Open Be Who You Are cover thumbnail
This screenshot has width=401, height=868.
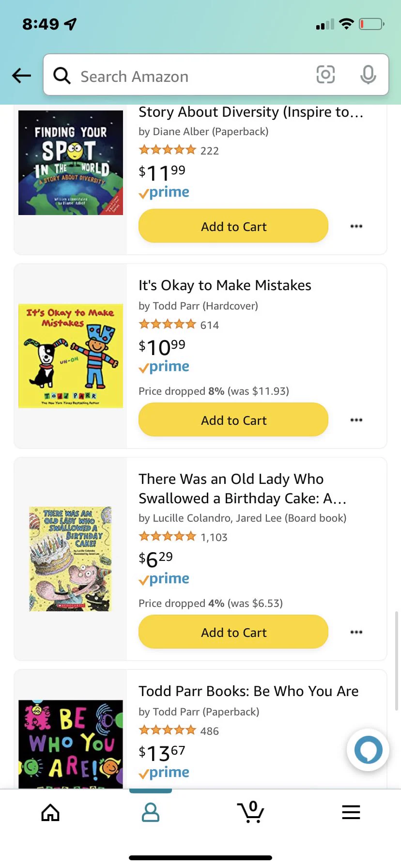[71, 744]
